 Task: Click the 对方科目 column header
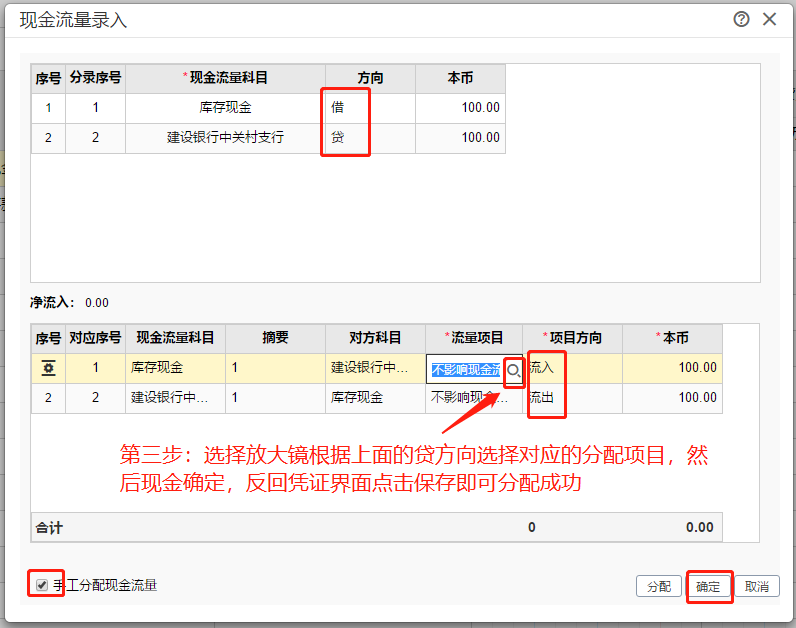pos(375,338)
